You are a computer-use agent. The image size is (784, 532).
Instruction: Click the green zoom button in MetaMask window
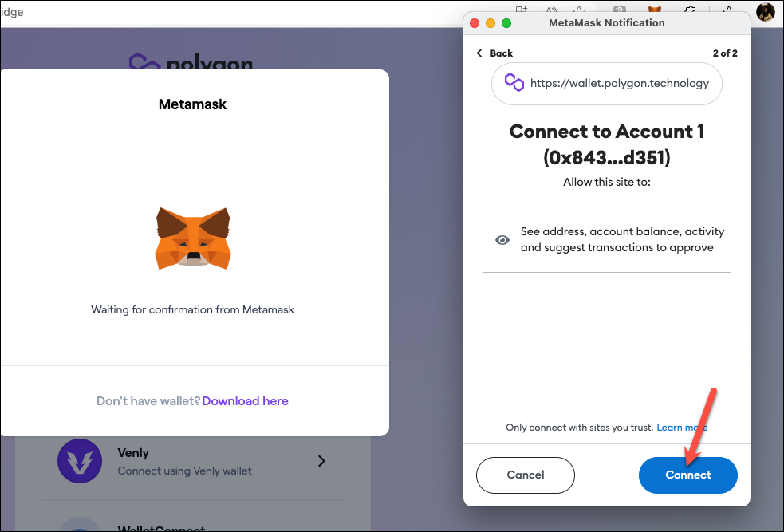[x=506, y=23]
